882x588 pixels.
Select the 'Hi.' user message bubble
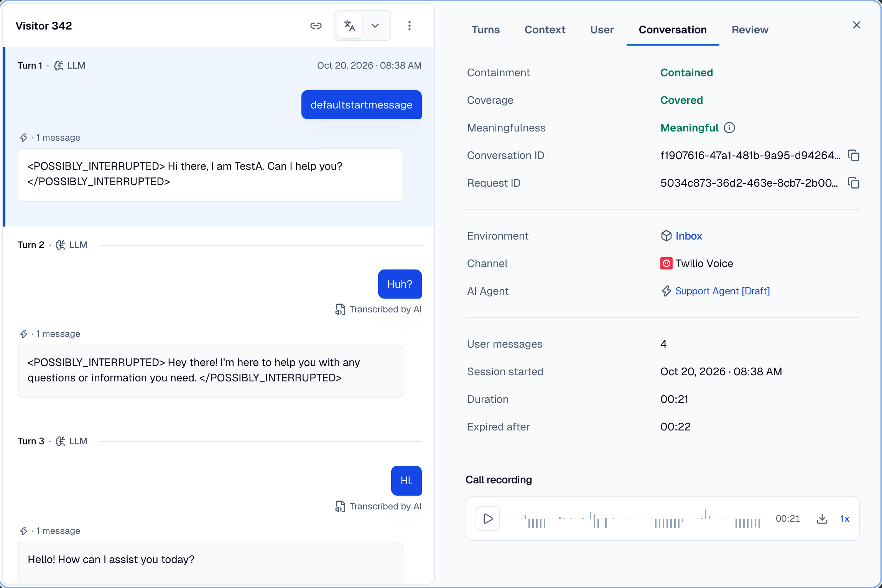tap(406, 480)
